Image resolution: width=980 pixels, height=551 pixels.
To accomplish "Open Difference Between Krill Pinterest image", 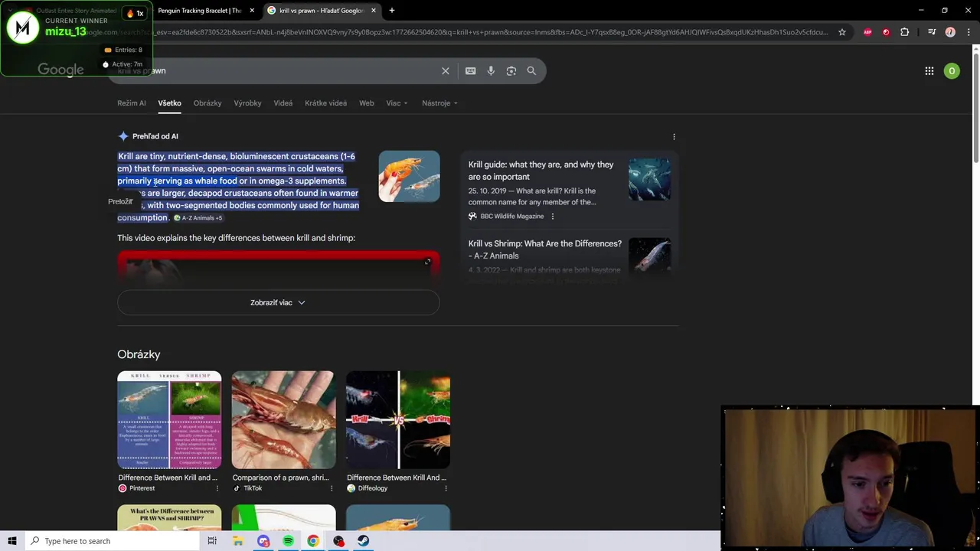I will tap(169, 420).
